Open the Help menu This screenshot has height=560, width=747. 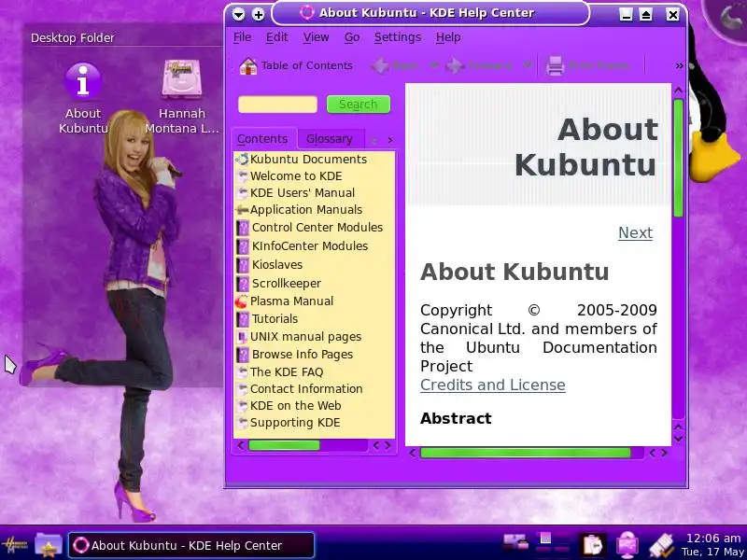[448, 37]
